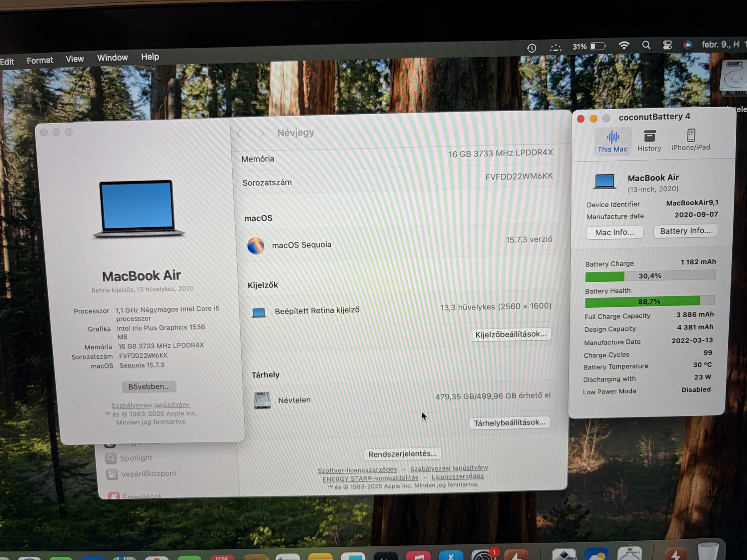The width and height of the screenshot is (747, 560).
Task: Open Tárhelybeállítások... storage settings
Action: click(x=509, y=422)
